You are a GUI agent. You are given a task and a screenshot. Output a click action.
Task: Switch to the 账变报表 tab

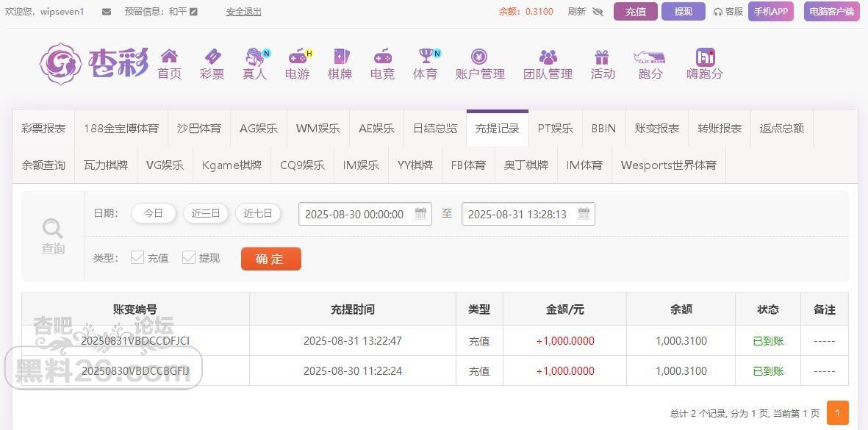(657, 128)
